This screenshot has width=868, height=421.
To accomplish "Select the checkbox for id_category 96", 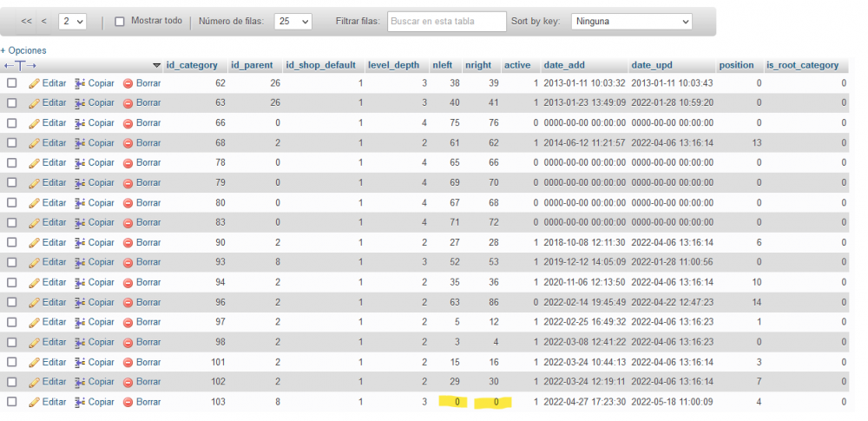I will pos(11,302).
